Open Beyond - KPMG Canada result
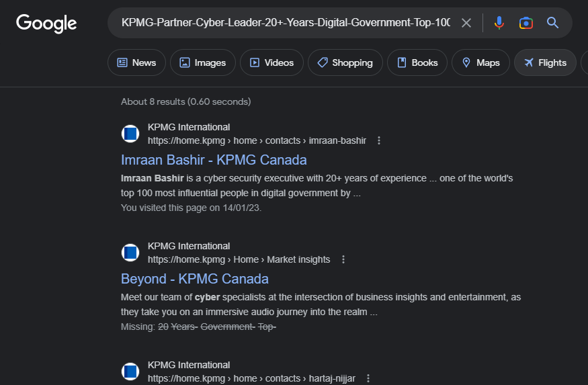 pyautogui.click(x=195, y=279)
